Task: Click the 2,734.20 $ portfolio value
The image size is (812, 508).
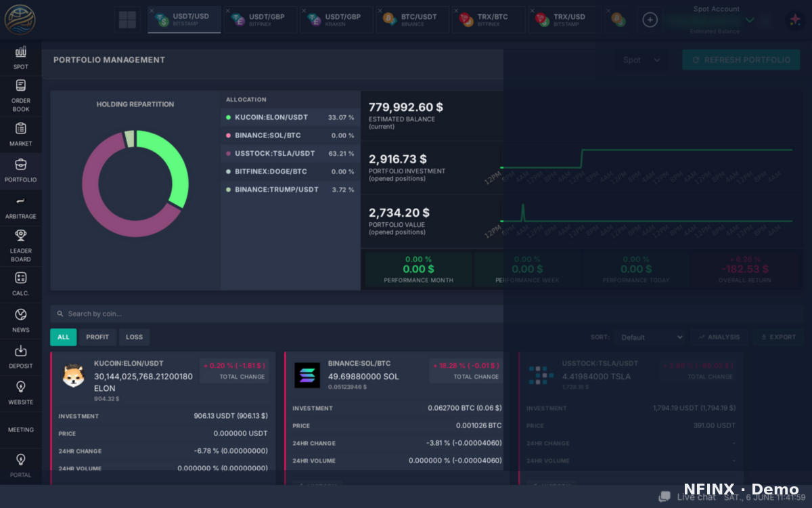Action: click(399, 213)
